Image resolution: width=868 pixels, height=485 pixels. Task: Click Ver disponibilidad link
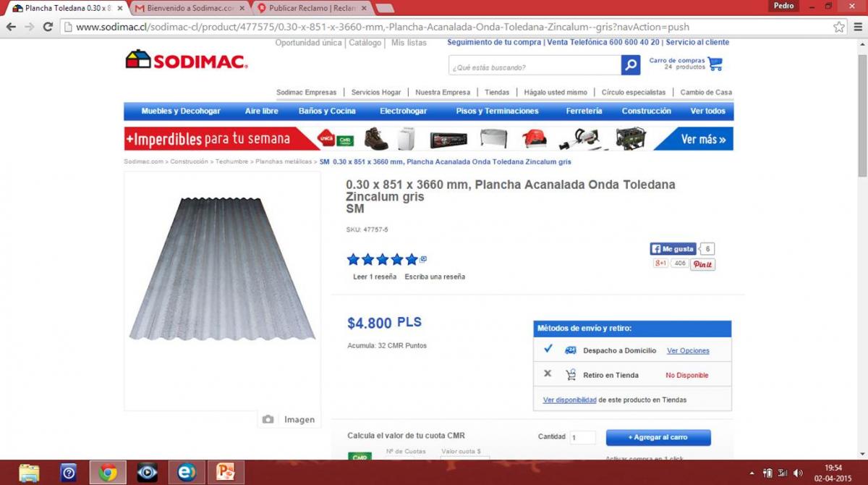click(570, 400)
